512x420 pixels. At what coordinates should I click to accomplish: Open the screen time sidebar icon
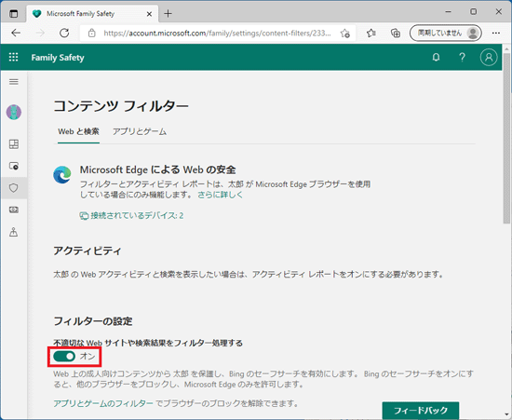coord(14,166)
